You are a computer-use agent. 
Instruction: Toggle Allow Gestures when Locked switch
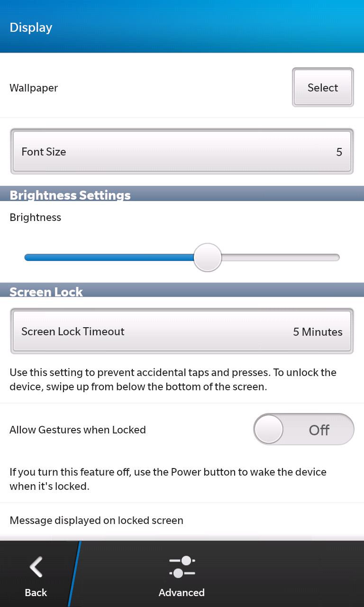(x=304, y=430)
